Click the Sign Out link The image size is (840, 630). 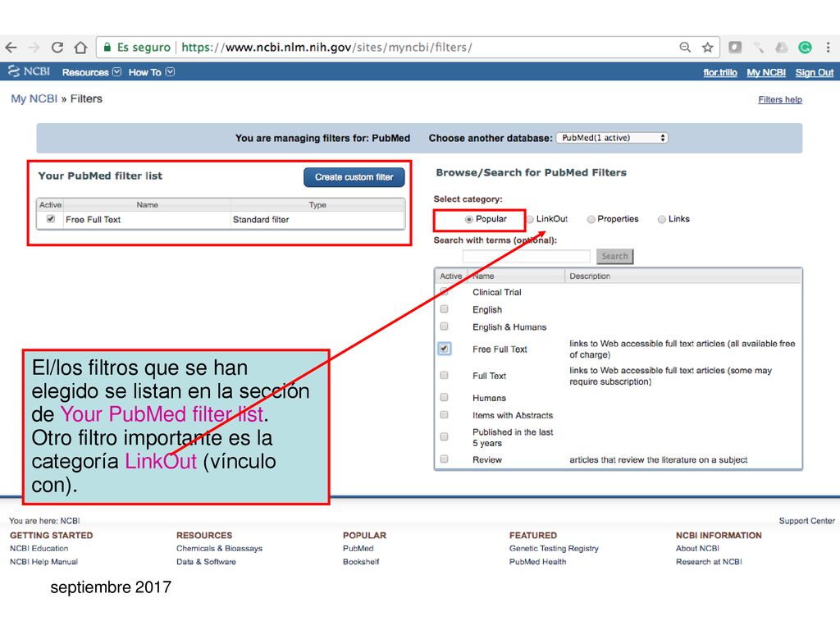tap(815, 72)
